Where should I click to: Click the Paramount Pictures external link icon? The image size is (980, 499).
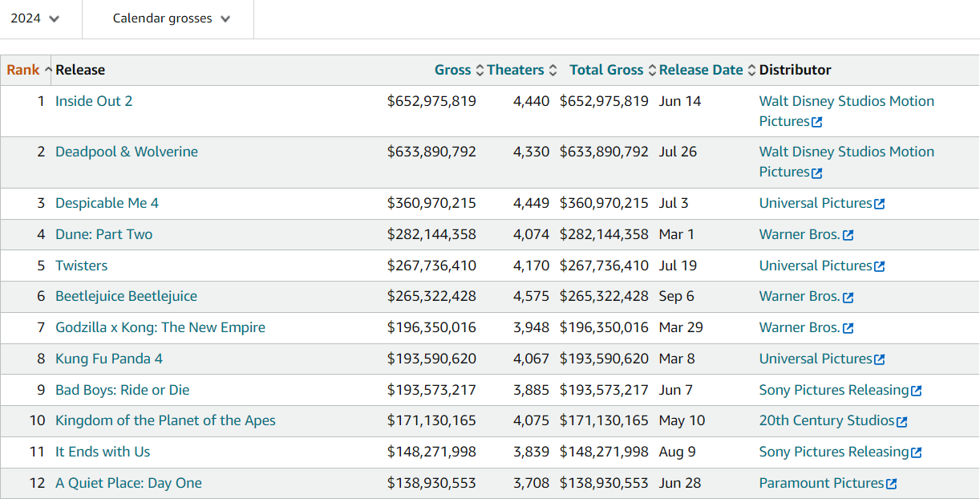[x=892, y=484]
